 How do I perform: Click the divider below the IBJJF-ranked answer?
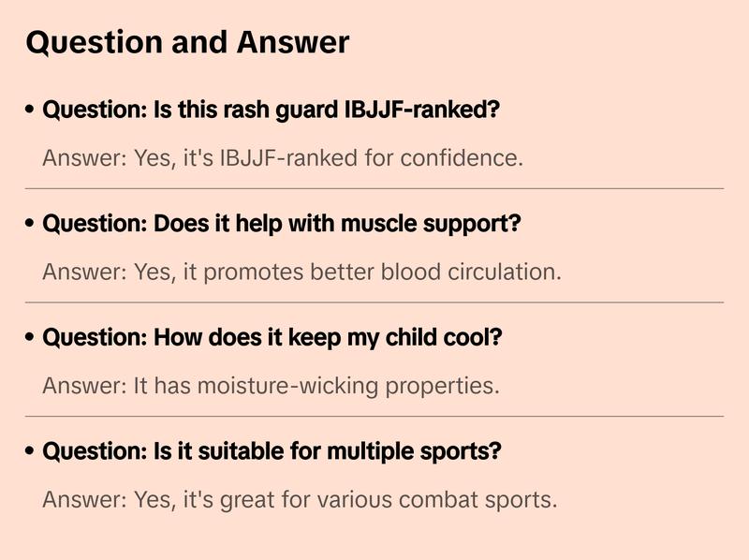tap(374, 188)
